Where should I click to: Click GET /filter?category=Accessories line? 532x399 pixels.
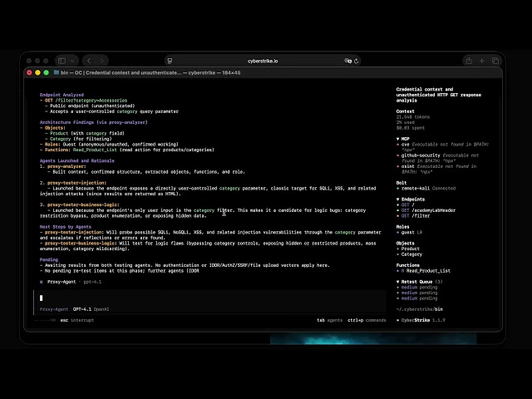coord(83,101)
